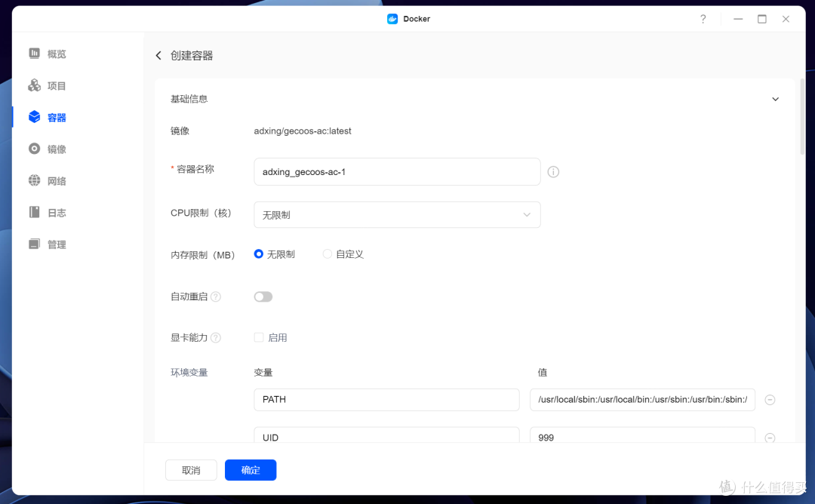Click the PATH value field

pos(642,400)
